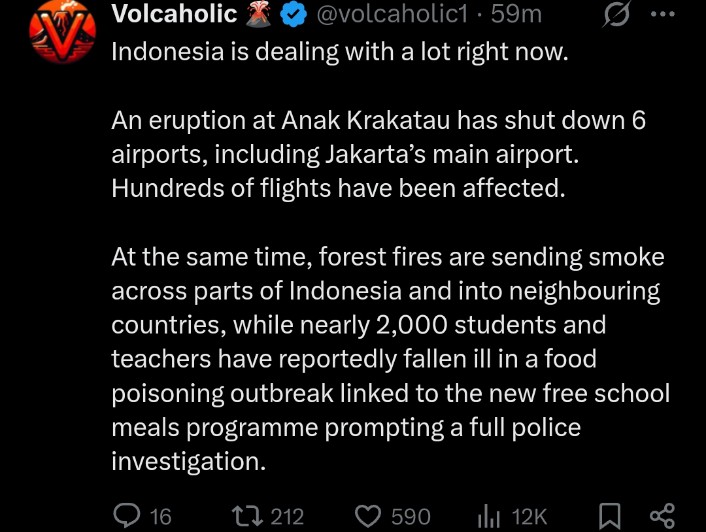706x532 pixels.
Task: Open the @volcaholic1 handle link
Action: 392,14
